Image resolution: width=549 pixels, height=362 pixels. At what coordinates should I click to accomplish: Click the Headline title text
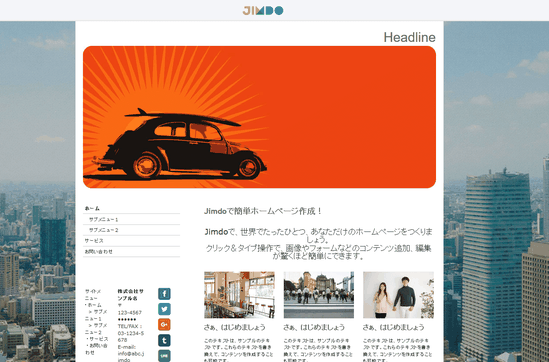coord(409,37)
